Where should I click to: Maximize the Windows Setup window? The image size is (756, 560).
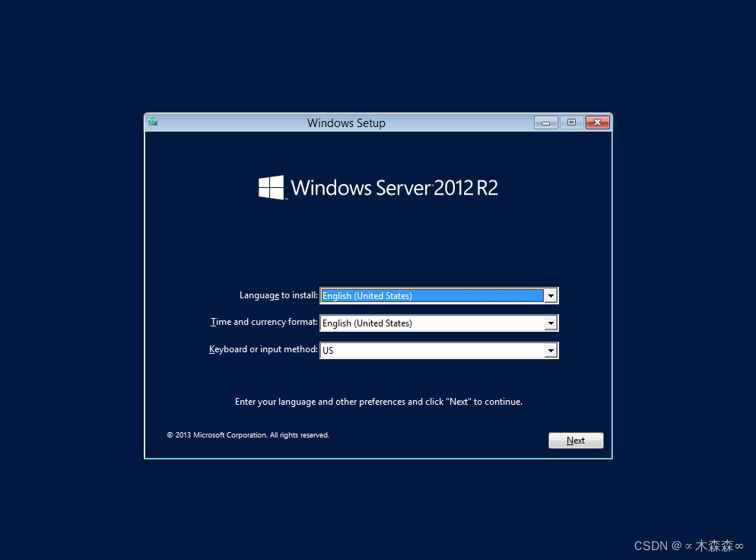(x=572, y=123)
